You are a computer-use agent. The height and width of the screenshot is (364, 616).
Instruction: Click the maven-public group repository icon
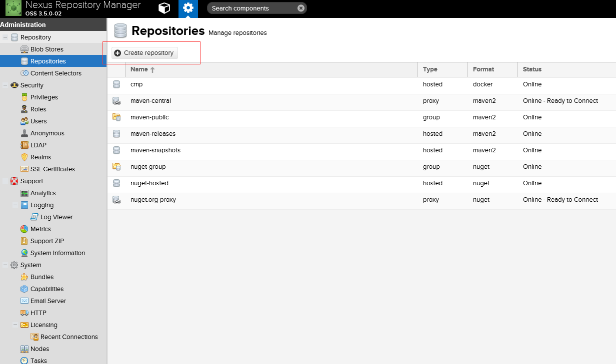(x=116, y=117)
